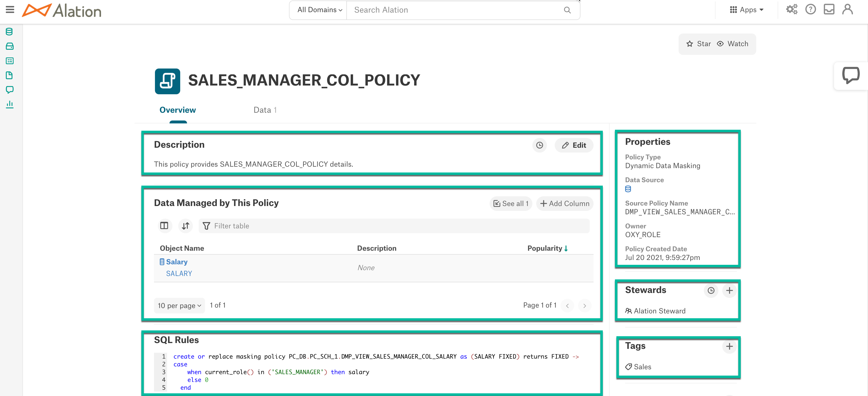Click the Data Source database icon
The image size is (868, 396).
pos(628,189)
